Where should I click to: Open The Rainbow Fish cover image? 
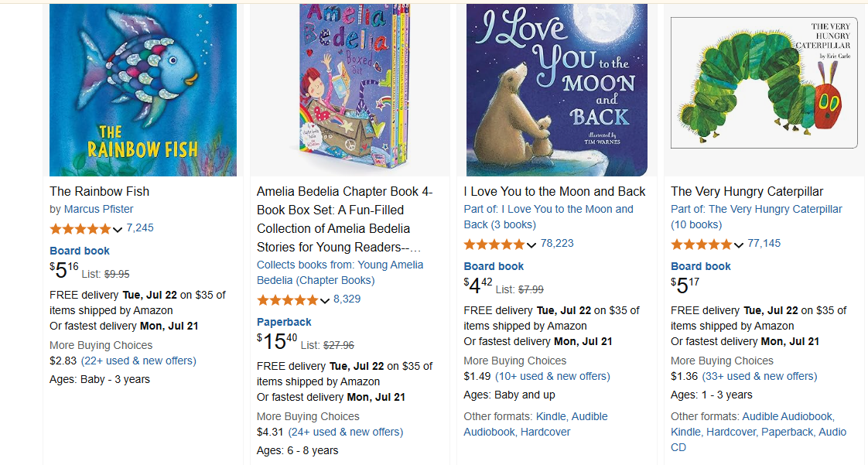click(143, 90)
